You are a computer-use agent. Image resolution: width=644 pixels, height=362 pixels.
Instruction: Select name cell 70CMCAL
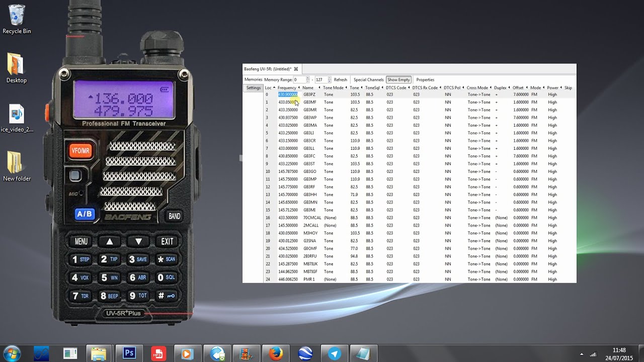click(x=312, y=218)
